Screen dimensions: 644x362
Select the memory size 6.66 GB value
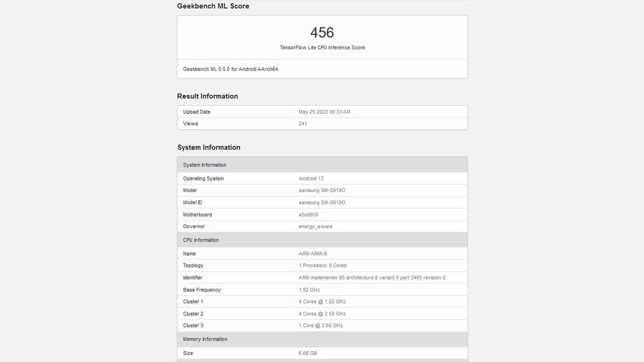307,353
